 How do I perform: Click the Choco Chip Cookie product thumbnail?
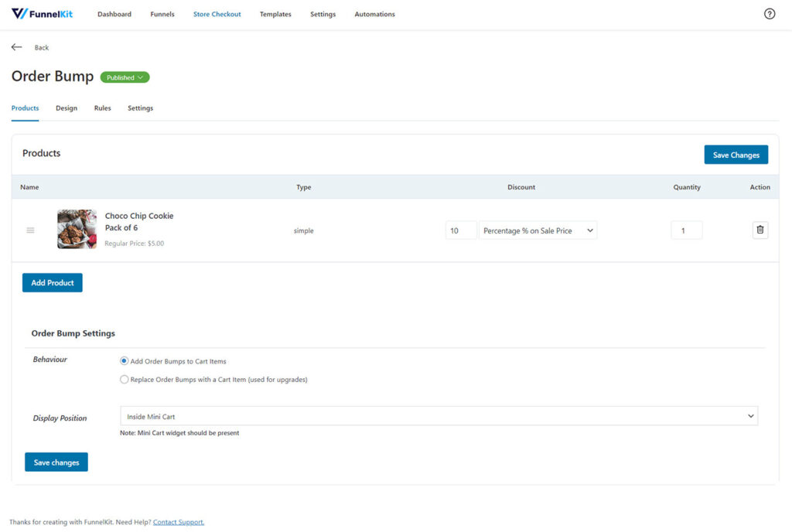click(x=77, y=229)
